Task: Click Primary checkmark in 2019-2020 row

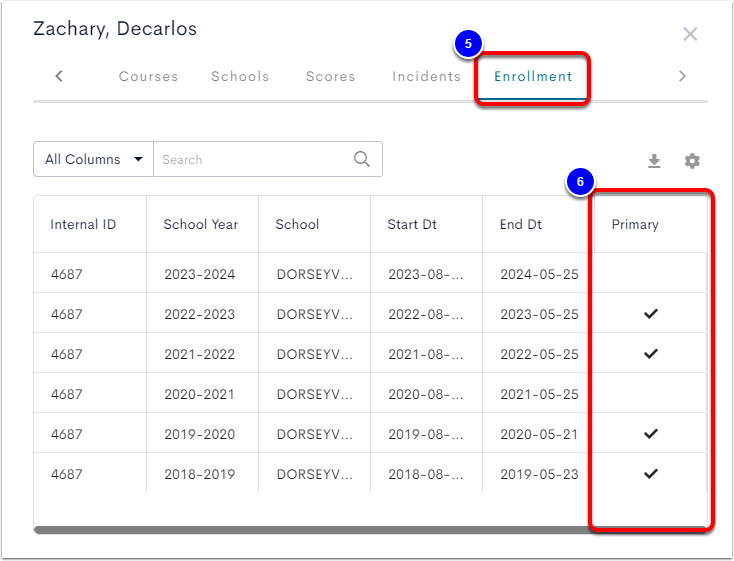Action: click(x=651, y=434)
